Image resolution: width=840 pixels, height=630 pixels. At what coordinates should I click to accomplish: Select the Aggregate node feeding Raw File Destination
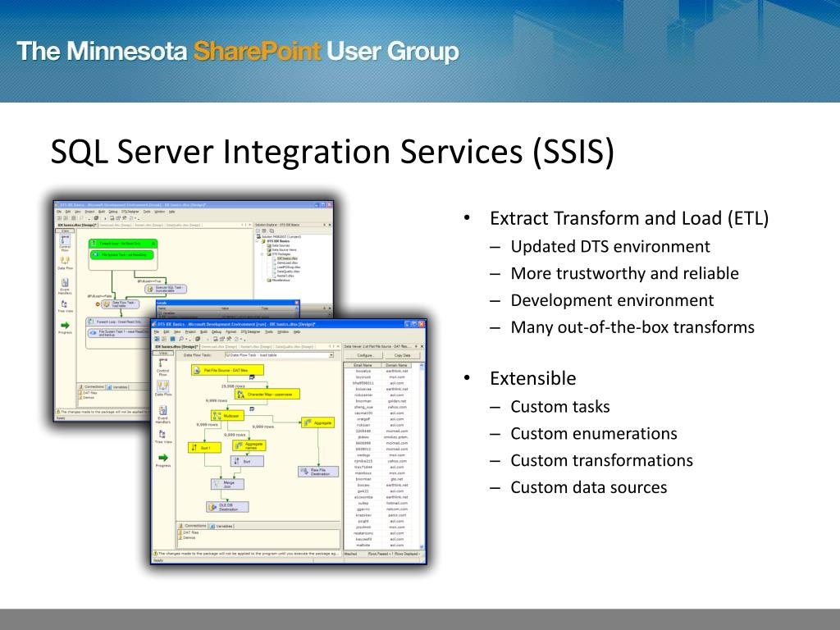317,422
